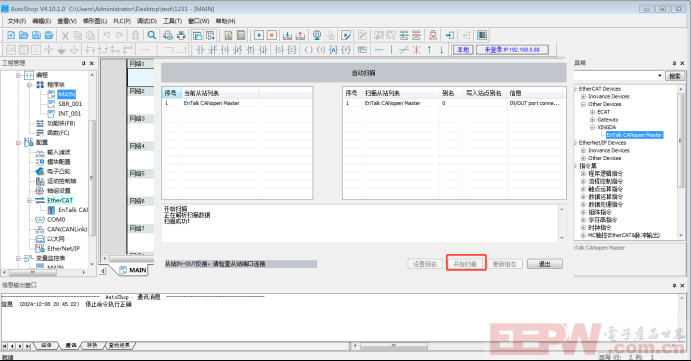Screen dimensions: 691x361
Task: Collapse the 变量监控表 tree node
Action: [x=19, y=258]
